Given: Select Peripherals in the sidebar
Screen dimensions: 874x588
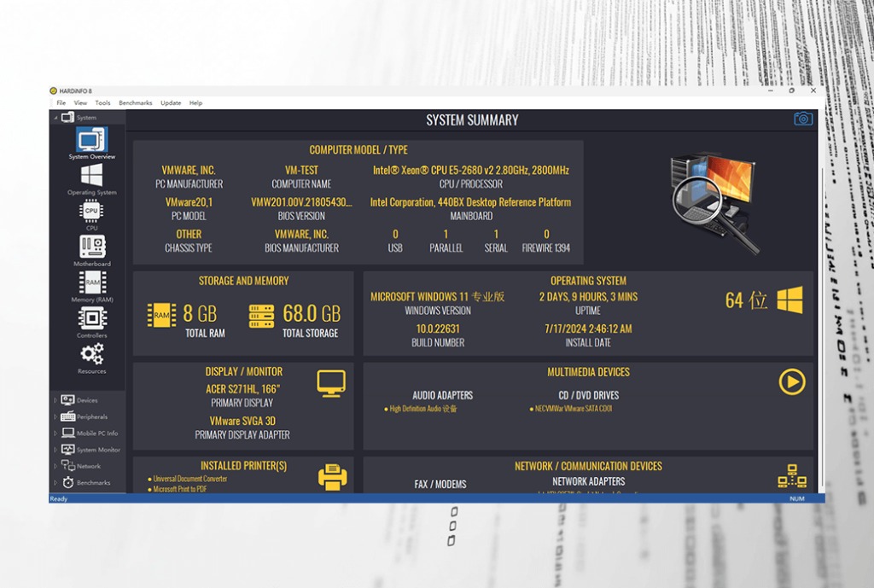Looking at the screenshot, I should click(x=92, y=417).
